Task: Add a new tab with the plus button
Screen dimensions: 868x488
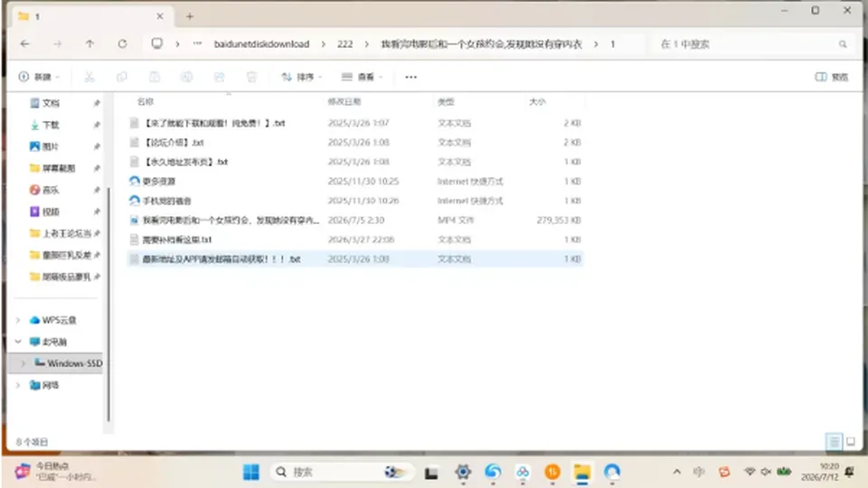Action: click(x=190, y=16)
